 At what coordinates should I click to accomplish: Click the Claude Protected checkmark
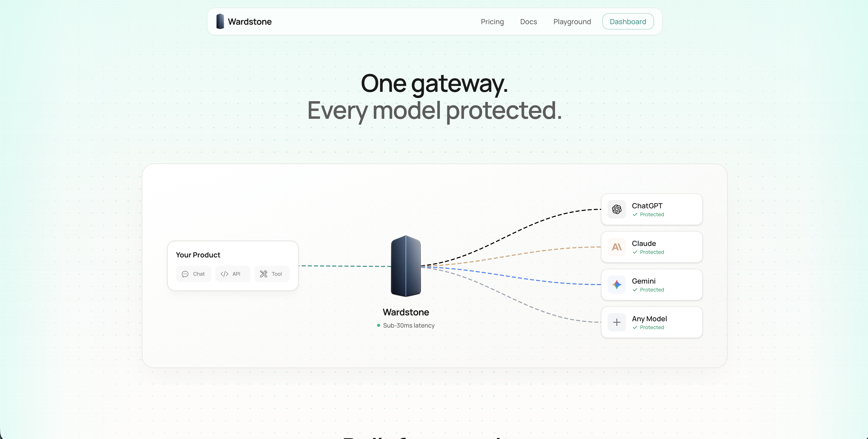click(x=635, y=252)
